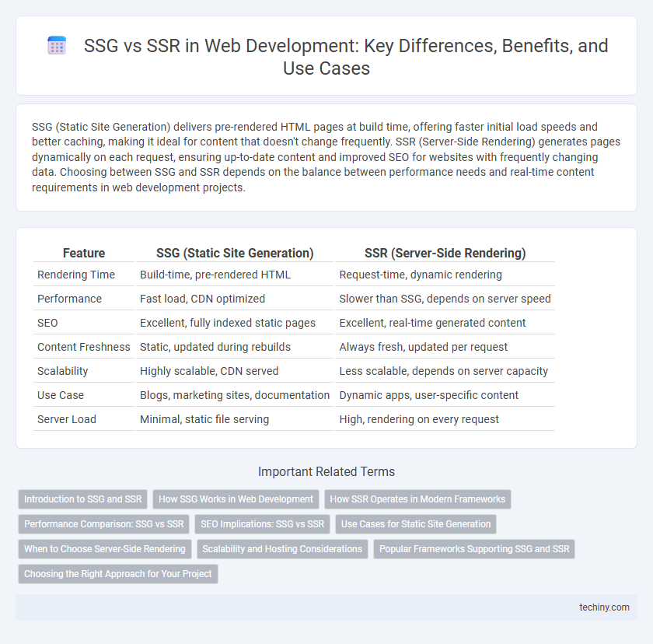
Task: Click 'Excellent, real-time generated content' cell
Action: (432, 323)
